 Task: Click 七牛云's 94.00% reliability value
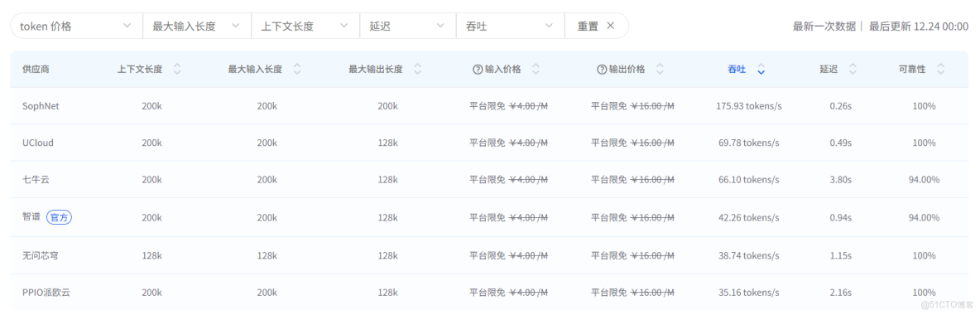point(924,180)
